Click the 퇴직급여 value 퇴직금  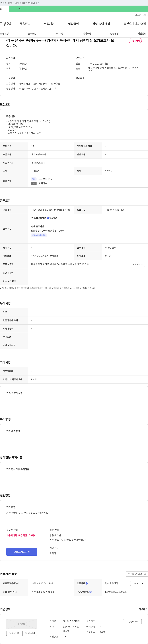[x=108, y=256]
